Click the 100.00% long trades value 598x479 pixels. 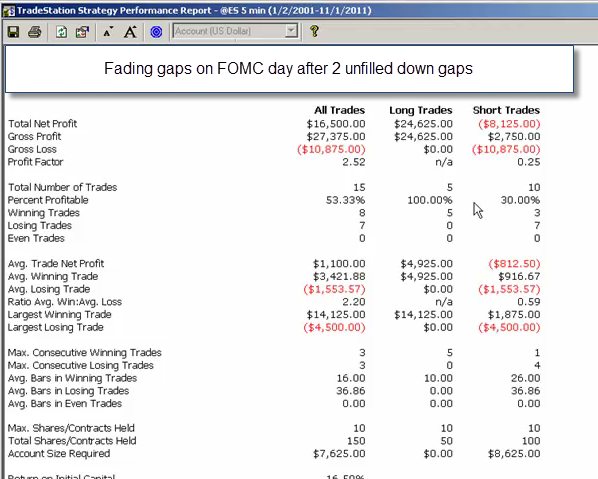(x=429, y=200)
